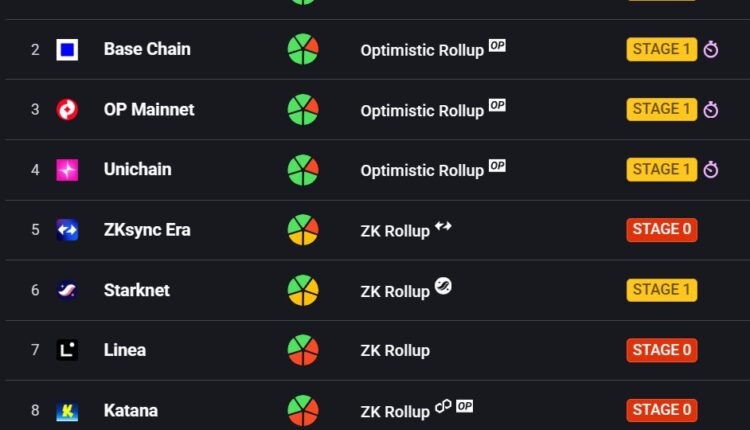Click the Unichain pink logo icon

67,170
